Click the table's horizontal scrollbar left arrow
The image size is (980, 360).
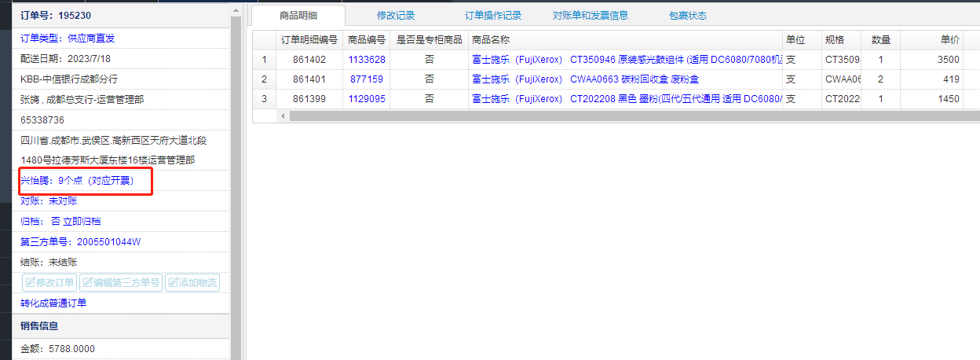[283, 116]
